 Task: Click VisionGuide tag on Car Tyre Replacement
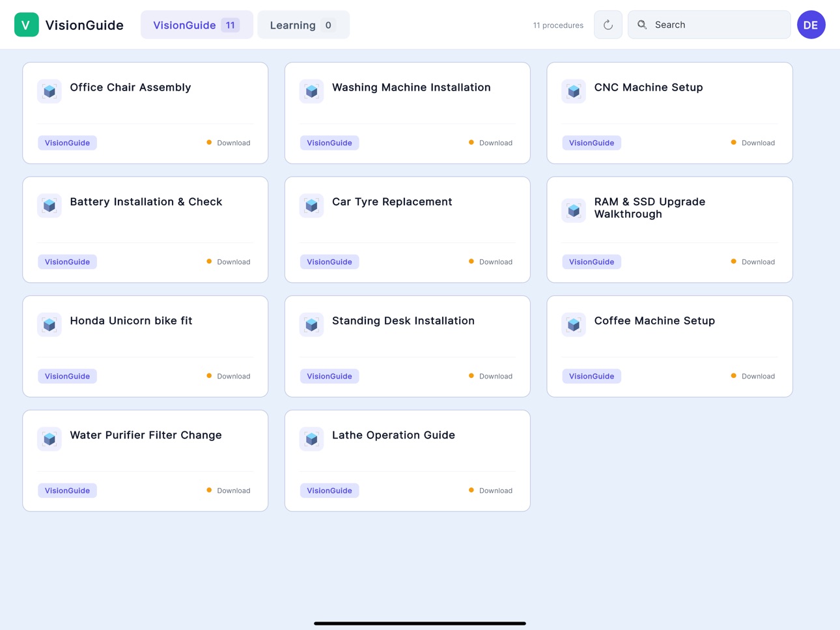329,262
